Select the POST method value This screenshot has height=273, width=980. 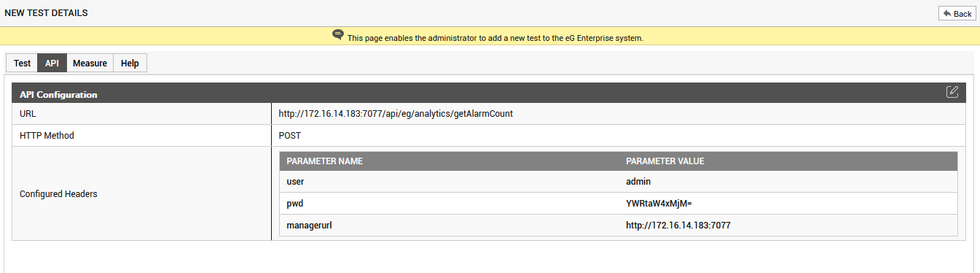pyautogui.click(x=290, y=136)
